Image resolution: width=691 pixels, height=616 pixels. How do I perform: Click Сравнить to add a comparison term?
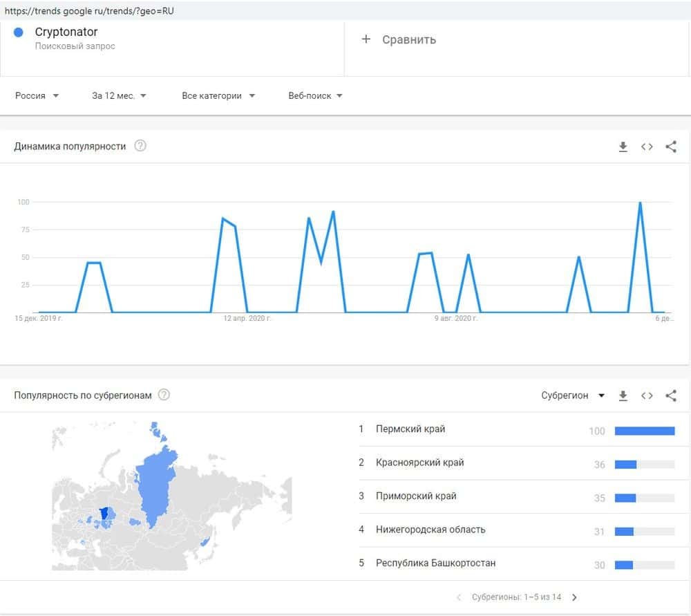pos(399,39)
